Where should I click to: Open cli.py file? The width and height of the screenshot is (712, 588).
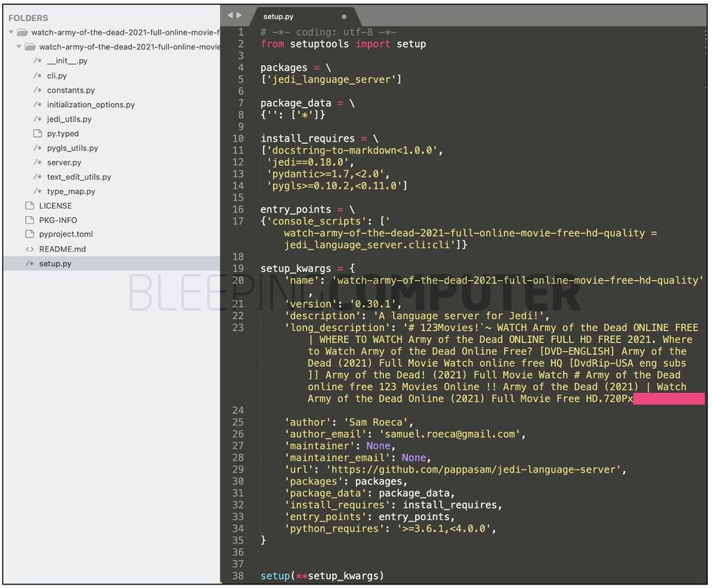coord(57,76)
